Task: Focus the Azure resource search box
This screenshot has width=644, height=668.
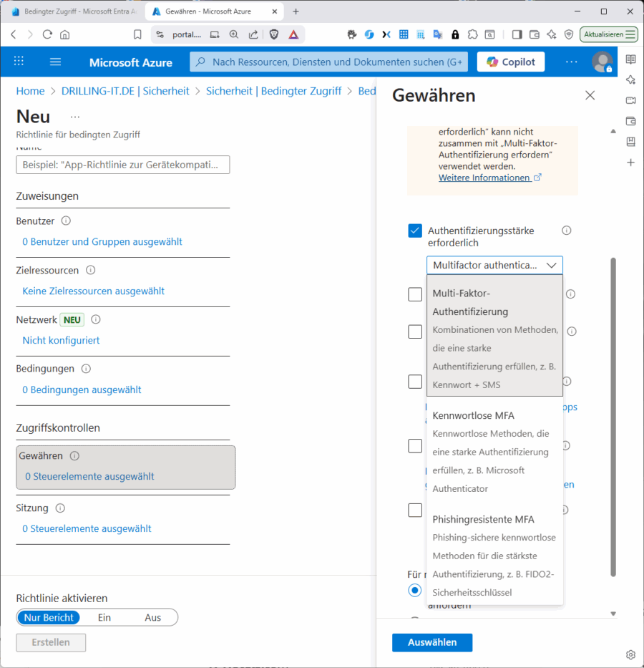Action: point(328,62)
